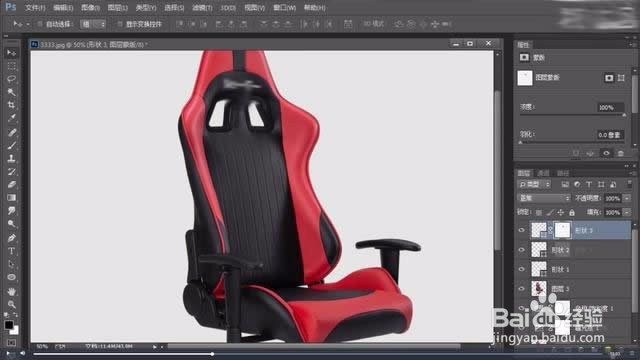
Task: Open the auto-select 组 dropdown
Action: point(93,24)
